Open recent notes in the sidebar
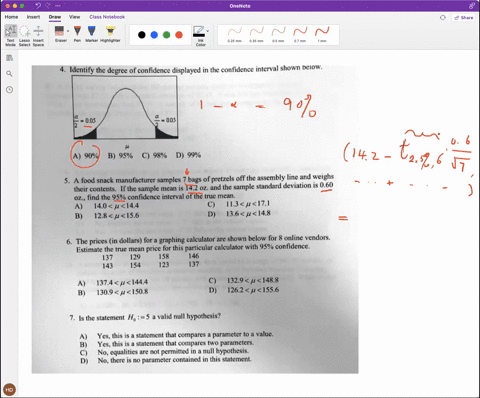Image resolution: width=480 pixels, height=398 pixels. (x=9, y=90)
